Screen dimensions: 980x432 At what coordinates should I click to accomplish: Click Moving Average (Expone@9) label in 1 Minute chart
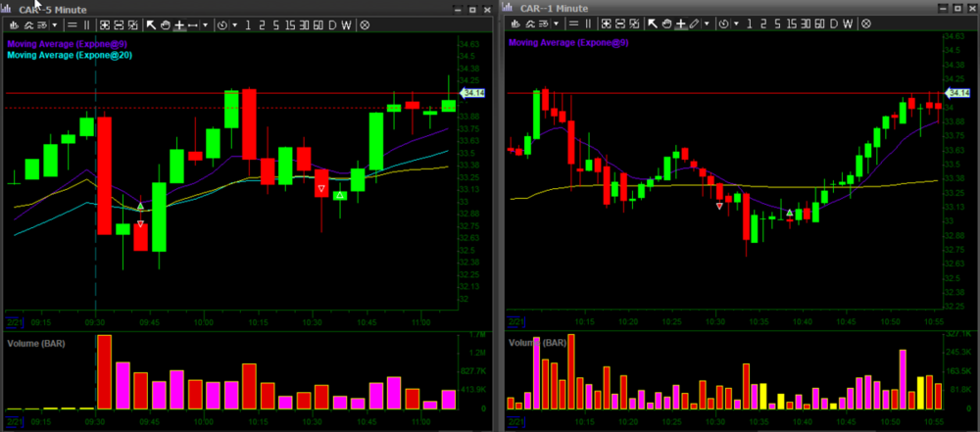[x=568, y=43]
